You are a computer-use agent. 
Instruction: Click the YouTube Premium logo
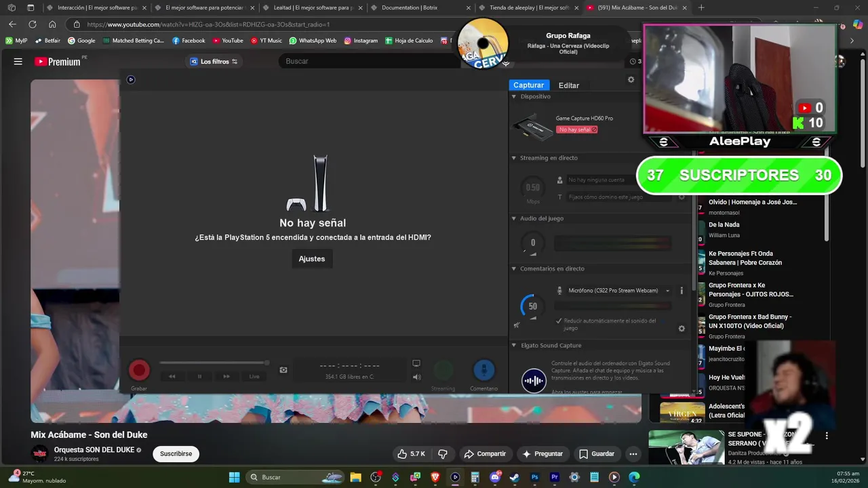point(58,61)
